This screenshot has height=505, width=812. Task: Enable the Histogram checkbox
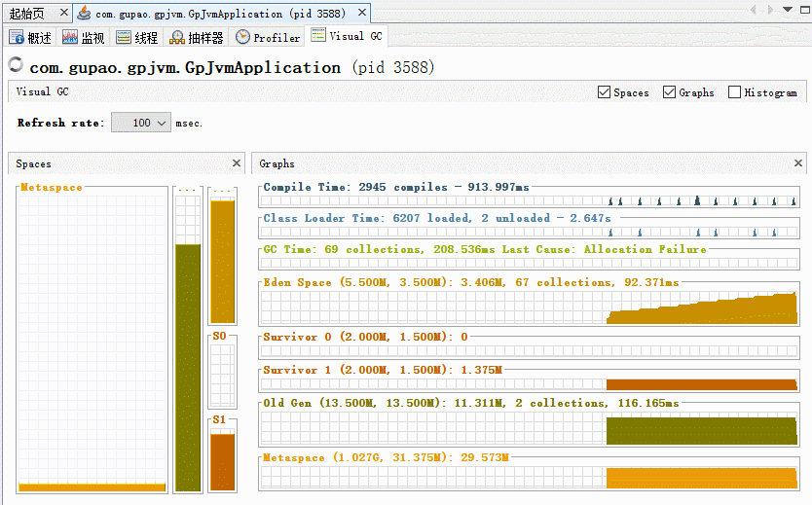[x=734, y=92]
